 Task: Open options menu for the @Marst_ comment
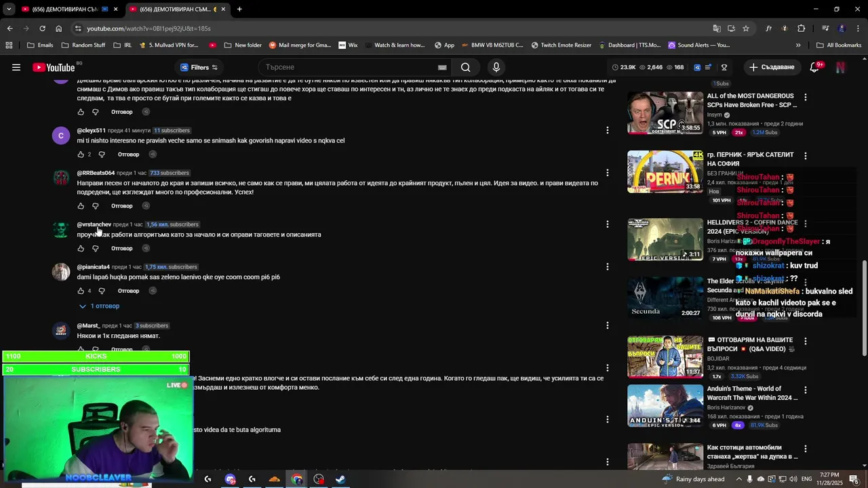607,326
